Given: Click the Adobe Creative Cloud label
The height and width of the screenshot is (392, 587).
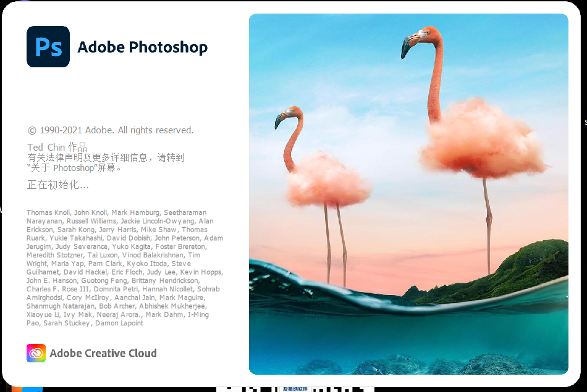Looking at the screenshot, I should [103, 353].
